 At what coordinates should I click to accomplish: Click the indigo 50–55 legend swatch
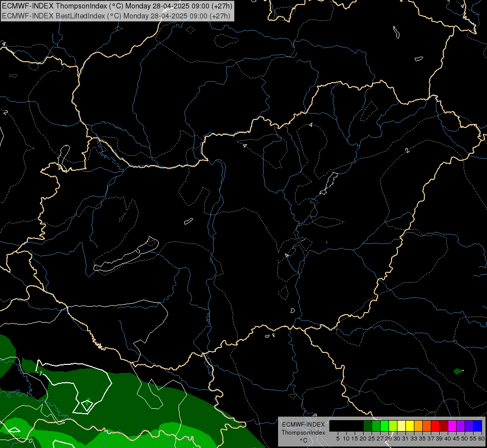point(469,426)
